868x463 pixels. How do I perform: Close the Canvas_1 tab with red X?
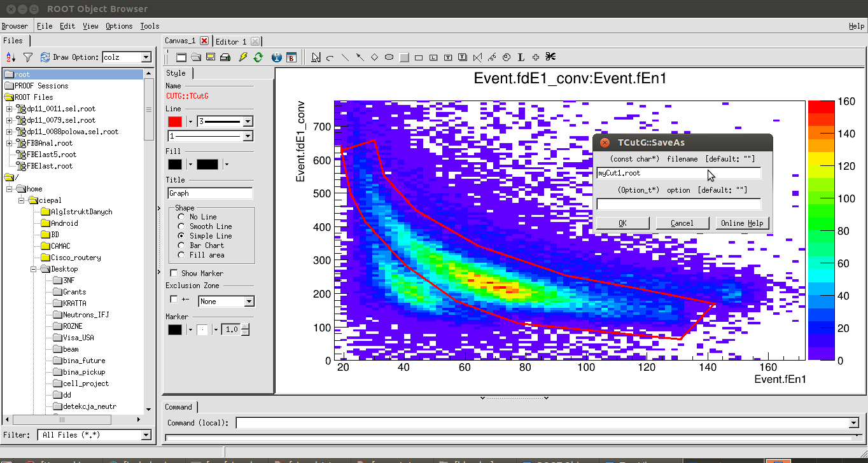tap(204, 41)
